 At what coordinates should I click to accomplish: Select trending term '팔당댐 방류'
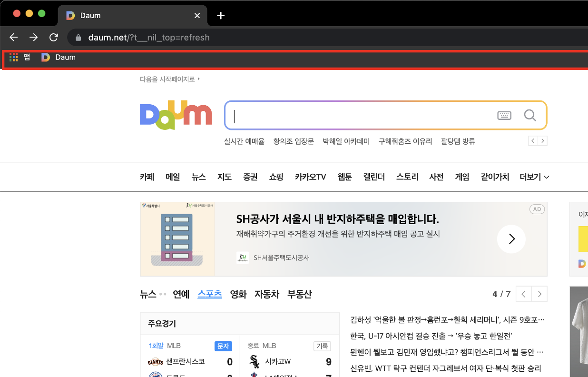pyautogui.click(x=458, y=141)
